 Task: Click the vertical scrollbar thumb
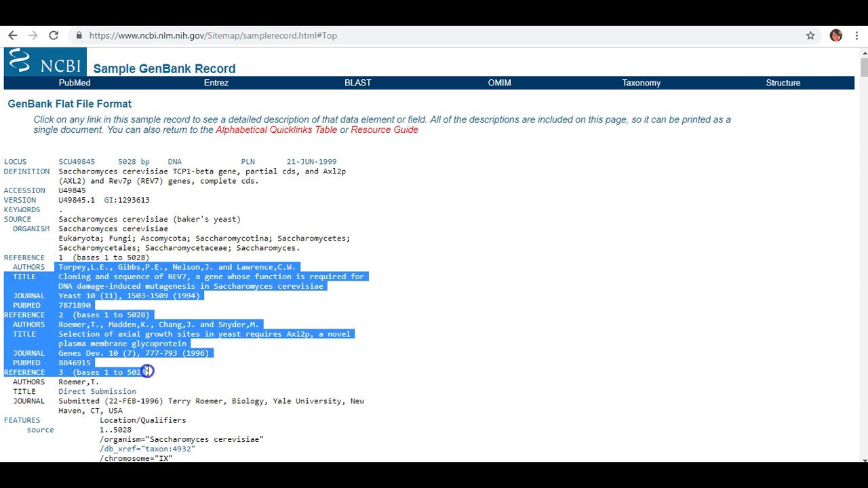(863, 67)
